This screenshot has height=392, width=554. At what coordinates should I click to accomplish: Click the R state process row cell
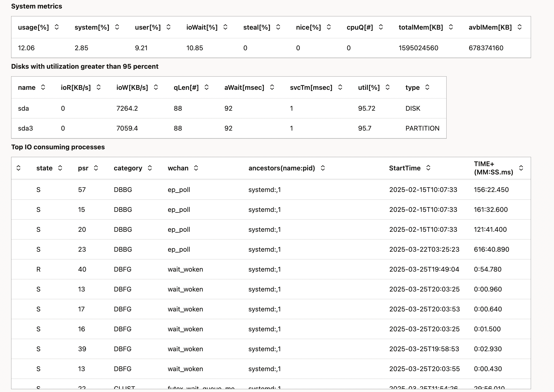point(38,269)
